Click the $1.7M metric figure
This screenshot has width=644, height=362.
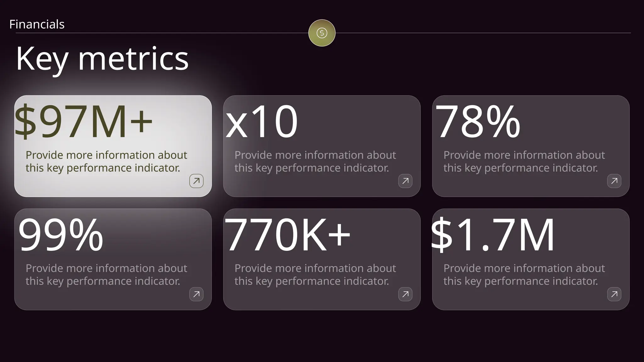click(492, 235)
